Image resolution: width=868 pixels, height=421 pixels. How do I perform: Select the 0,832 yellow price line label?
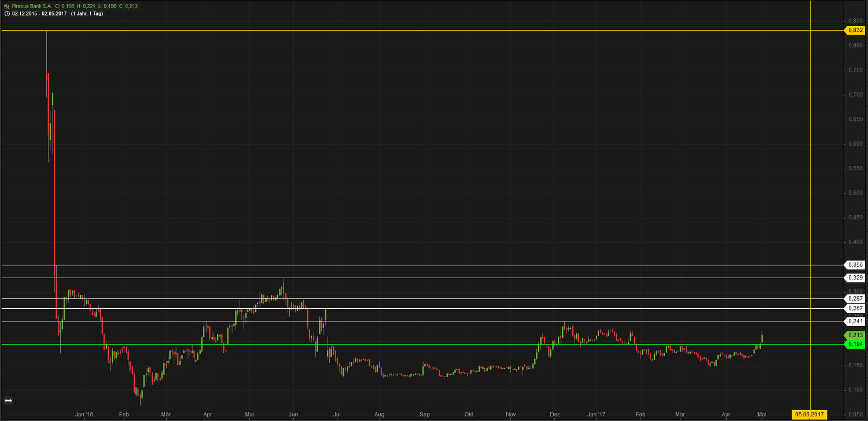coord(855,30)
